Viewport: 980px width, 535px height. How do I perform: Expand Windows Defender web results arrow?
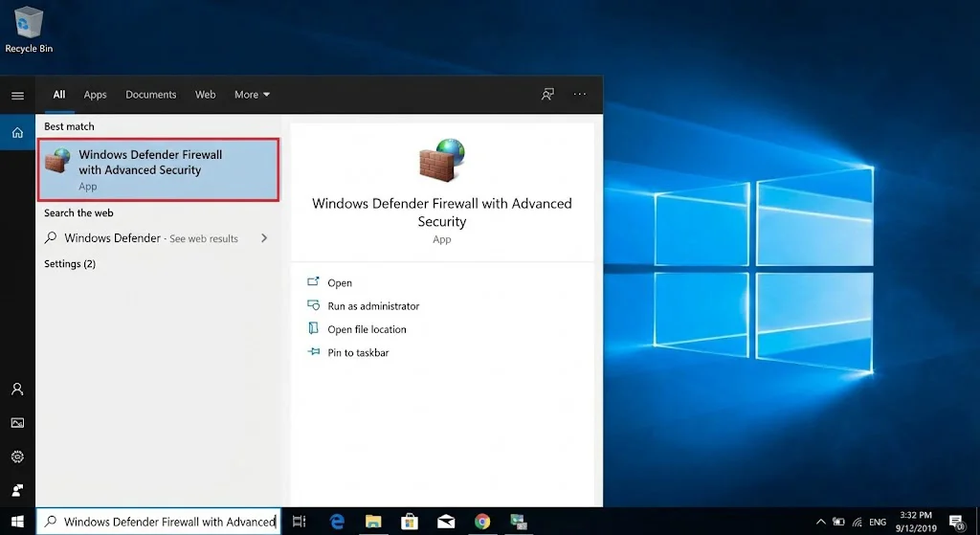pos(264,238)
